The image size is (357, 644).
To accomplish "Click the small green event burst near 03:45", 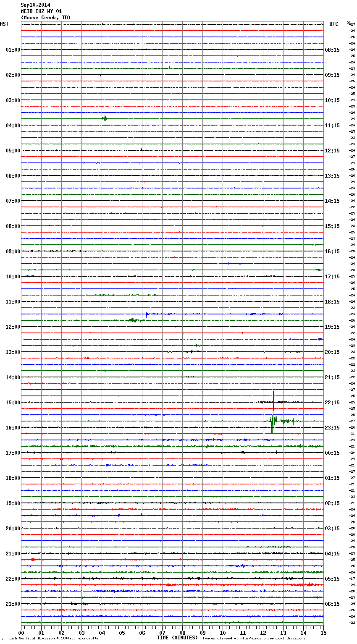I will point(105,118).
